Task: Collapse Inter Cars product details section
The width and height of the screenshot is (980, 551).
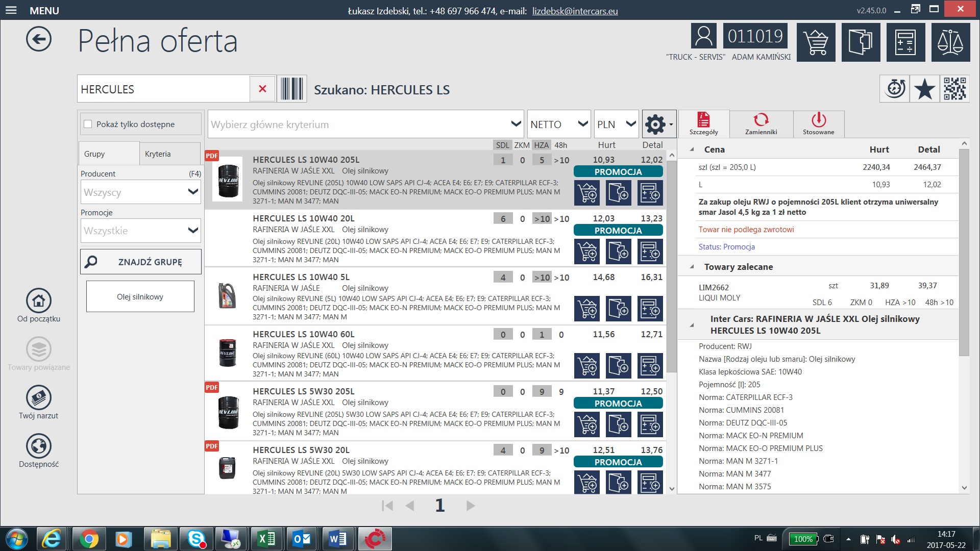Action: 692,325
